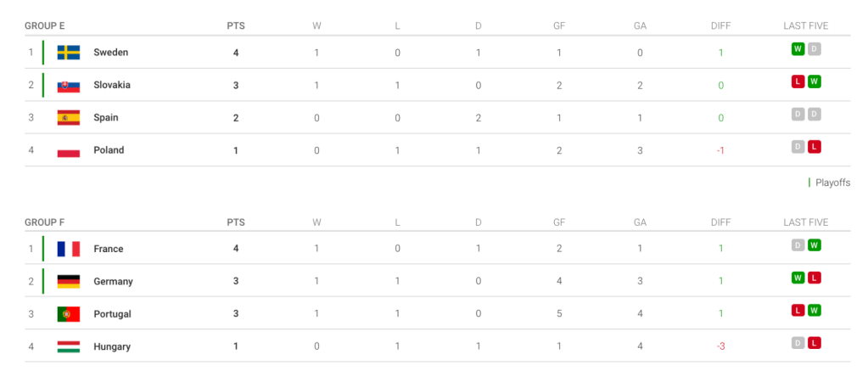
Task: Open the Sweden team link
Action: tap(110, 53)
